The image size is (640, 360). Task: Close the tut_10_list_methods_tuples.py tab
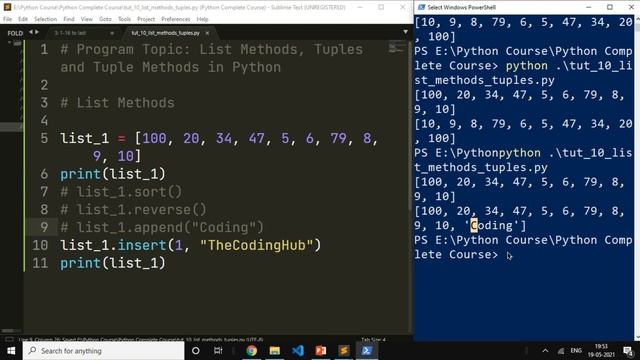pyautogui.click(x=207, y=33)
